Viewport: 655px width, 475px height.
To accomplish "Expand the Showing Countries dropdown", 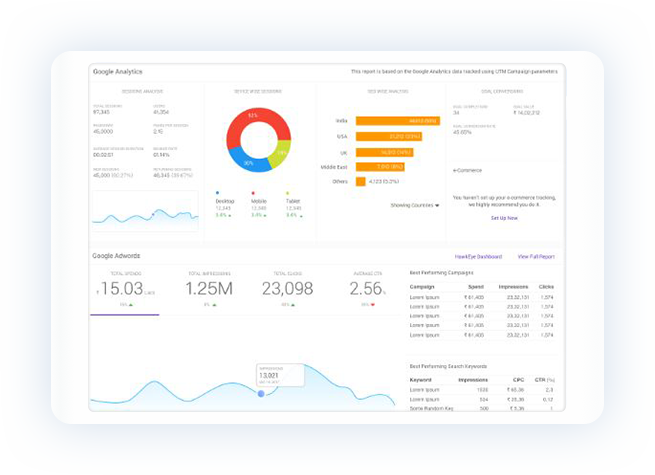I will [413, 205].
